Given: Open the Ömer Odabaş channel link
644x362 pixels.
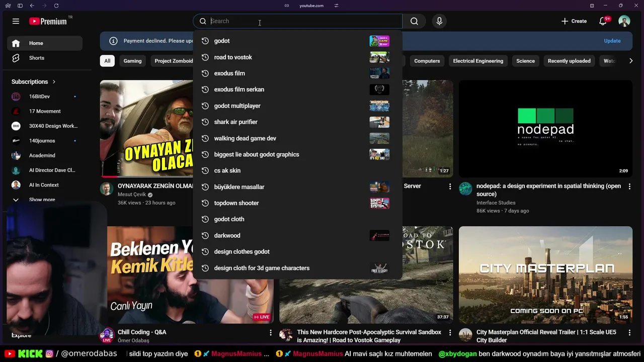Looking at the screenshot, I should click(x=133, y=340).
